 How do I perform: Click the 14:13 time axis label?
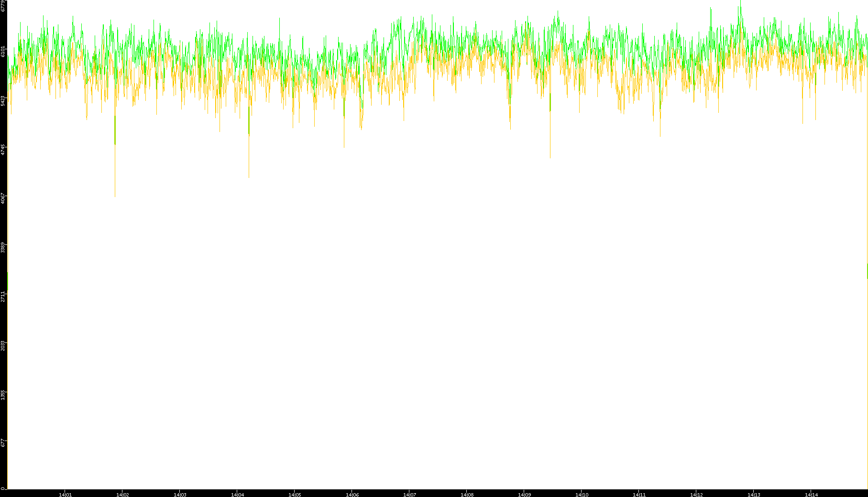click(754, 494)
